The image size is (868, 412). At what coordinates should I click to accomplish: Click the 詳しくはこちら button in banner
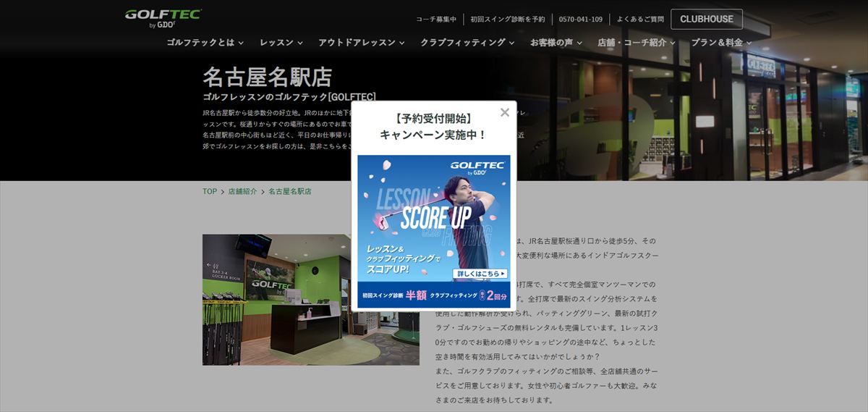(x=480, y=274)
